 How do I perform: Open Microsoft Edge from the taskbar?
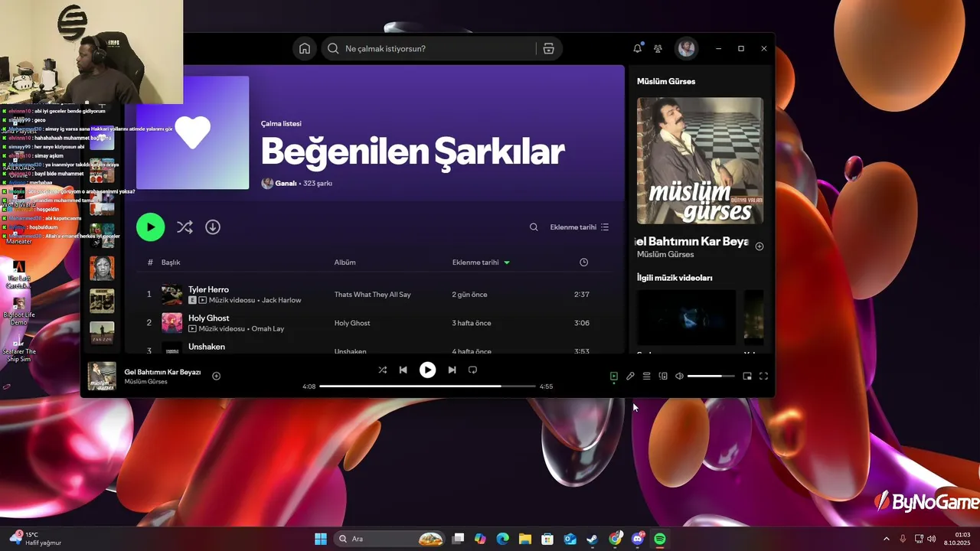coord(502,539)
